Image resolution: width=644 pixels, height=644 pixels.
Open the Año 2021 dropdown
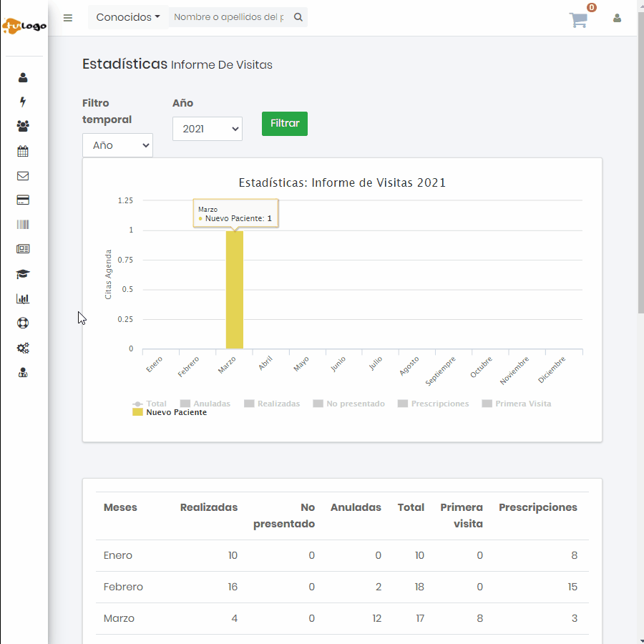(x=207, y=129)
